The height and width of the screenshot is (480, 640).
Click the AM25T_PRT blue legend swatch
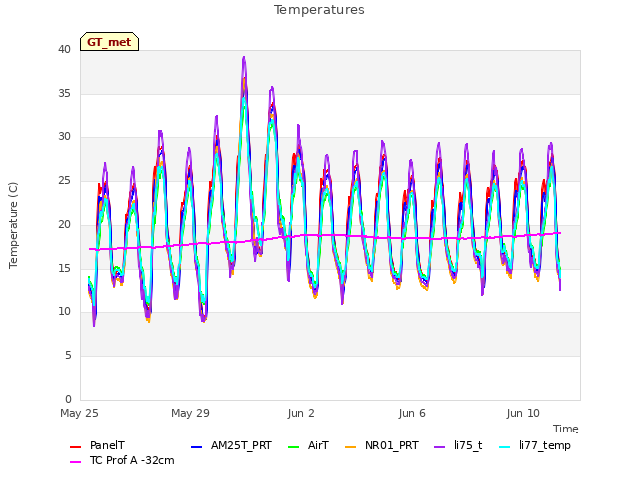[196, 447]
